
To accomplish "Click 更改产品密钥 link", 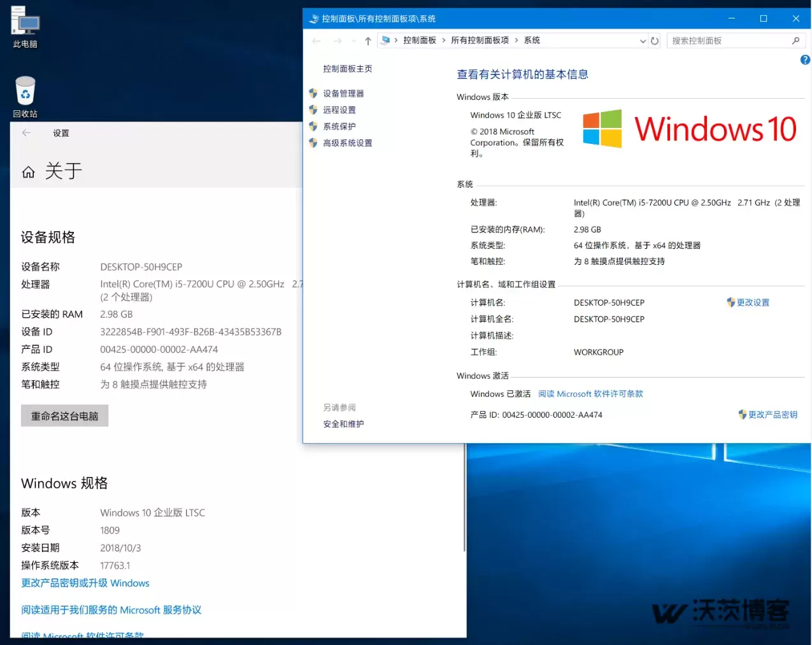I will (x=773, y=414).
